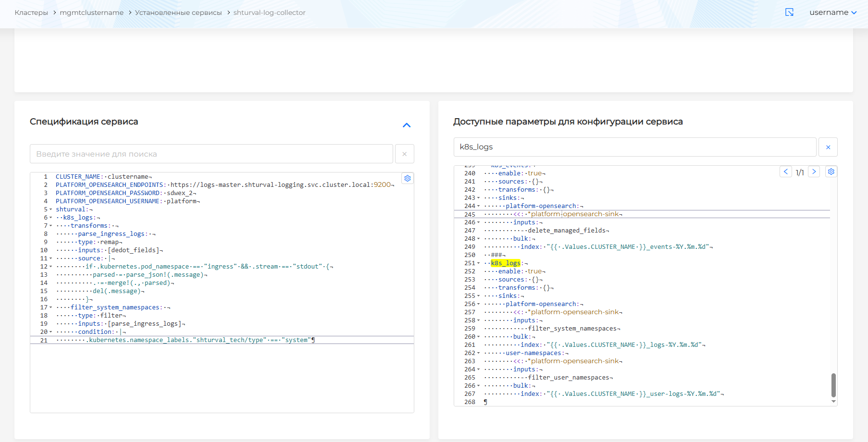Image resolution: width=868 pixels, height=442 pixels.
Task: Collapse the code fold at line 6 for k8s_logs
Action: click(x=50, y=217)
